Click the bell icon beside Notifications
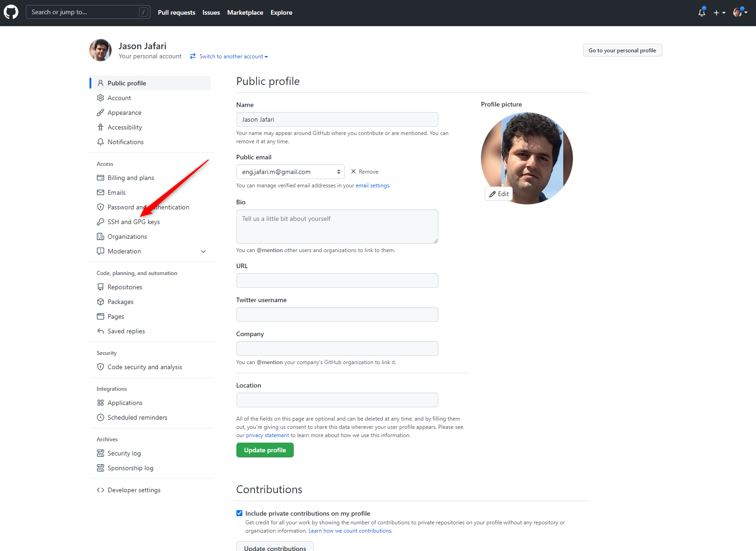 point(101,142)
